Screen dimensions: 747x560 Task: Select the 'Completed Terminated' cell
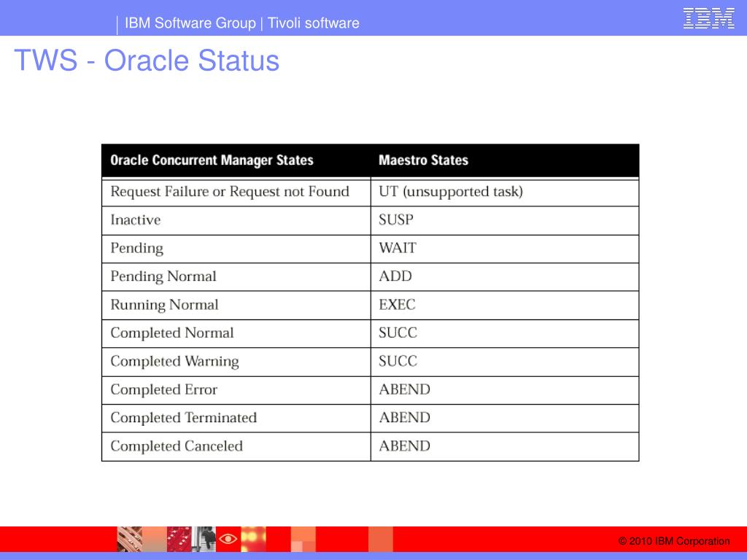click(236, 418)
